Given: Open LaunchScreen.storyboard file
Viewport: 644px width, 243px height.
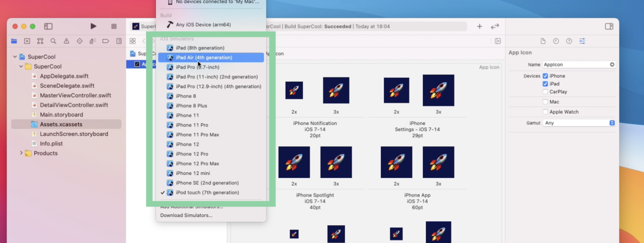Looking at the screenshot, I should 74,134.
